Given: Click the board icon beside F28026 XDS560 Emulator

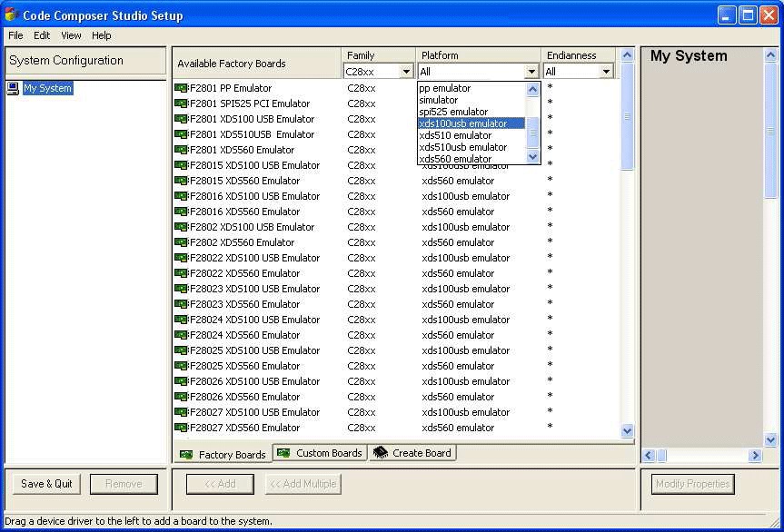Looking at the screenshot, I should [x=181, y=397].
